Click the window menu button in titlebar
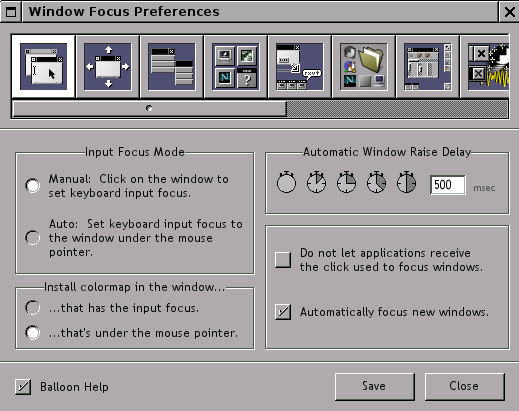 click(x=11, y=12)
